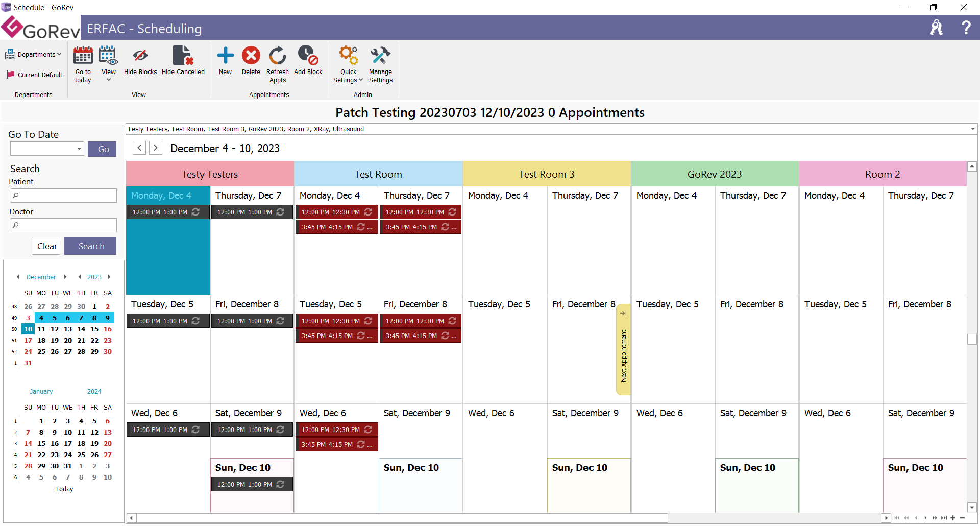This screenshot has width=980, height=526.
Task: Click the GoRev logo
Action: tap(41, 28)
